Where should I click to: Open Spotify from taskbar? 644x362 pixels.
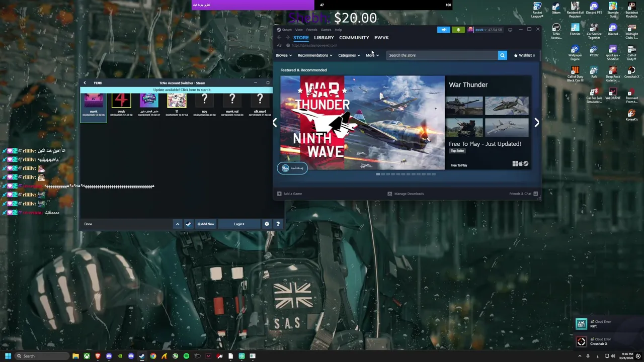click(186, 356)
